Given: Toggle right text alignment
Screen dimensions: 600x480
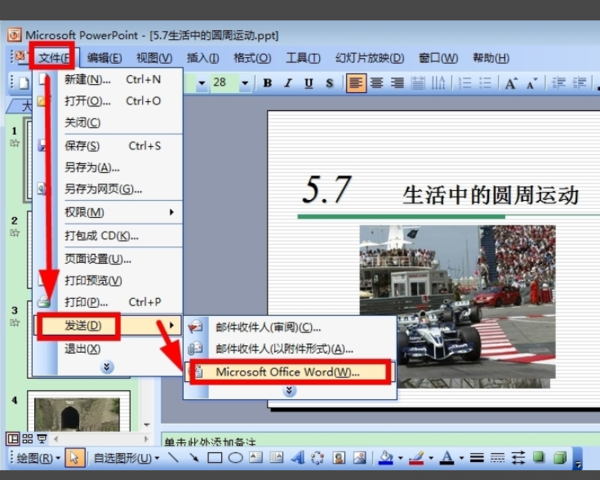Looking at the screenshot, I should coord(397,83).
